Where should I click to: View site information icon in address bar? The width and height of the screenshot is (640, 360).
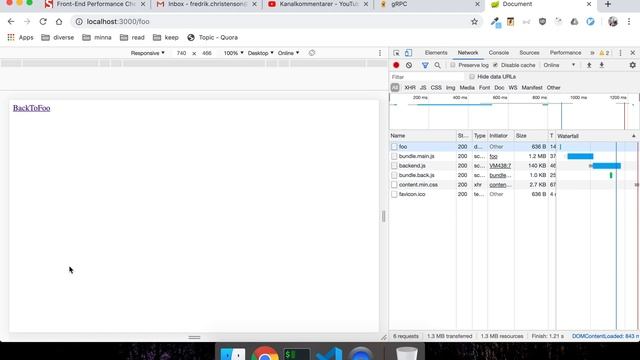click(x=79, y=22)
